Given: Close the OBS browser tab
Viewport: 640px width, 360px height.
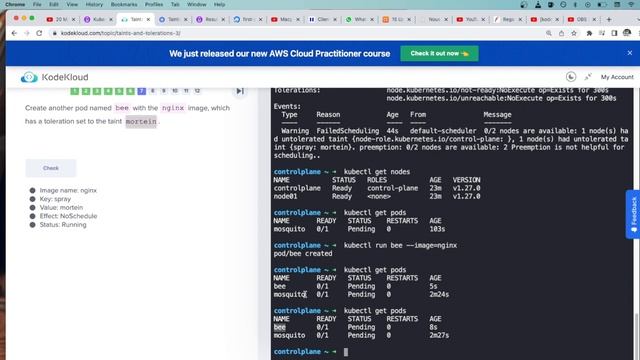Looking at the screenshot, I should 594,19.
